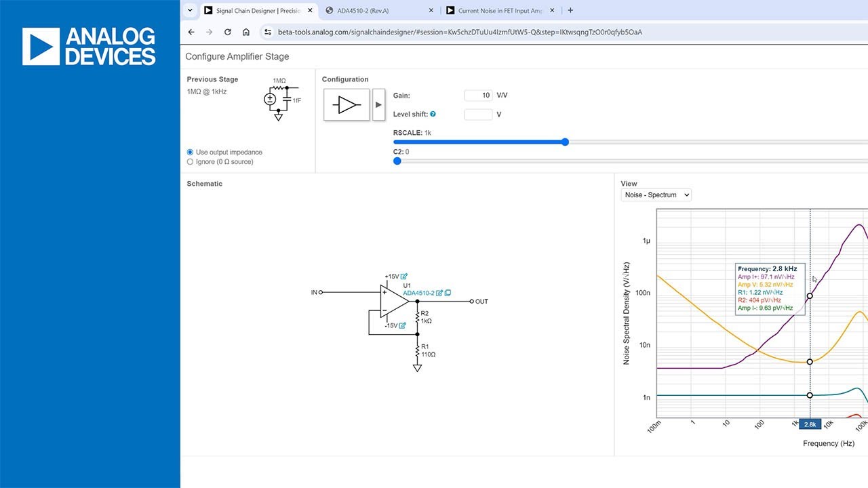The width and height of the screenshot is (868, 488).
Task: Switch to Signal Chain Designer tab
Action: (258, 10)
